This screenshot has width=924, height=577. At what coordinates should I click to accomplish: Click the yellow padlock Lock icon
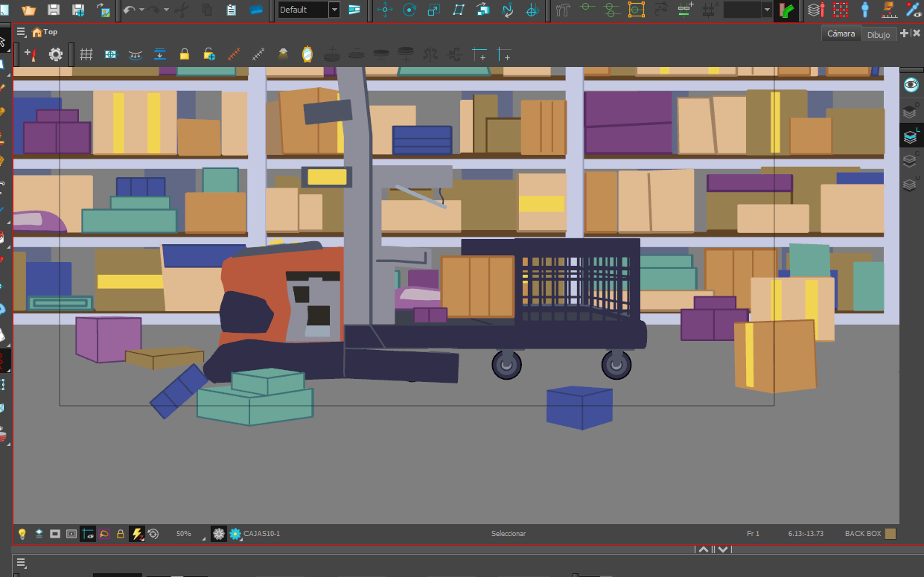coord(184,54)
